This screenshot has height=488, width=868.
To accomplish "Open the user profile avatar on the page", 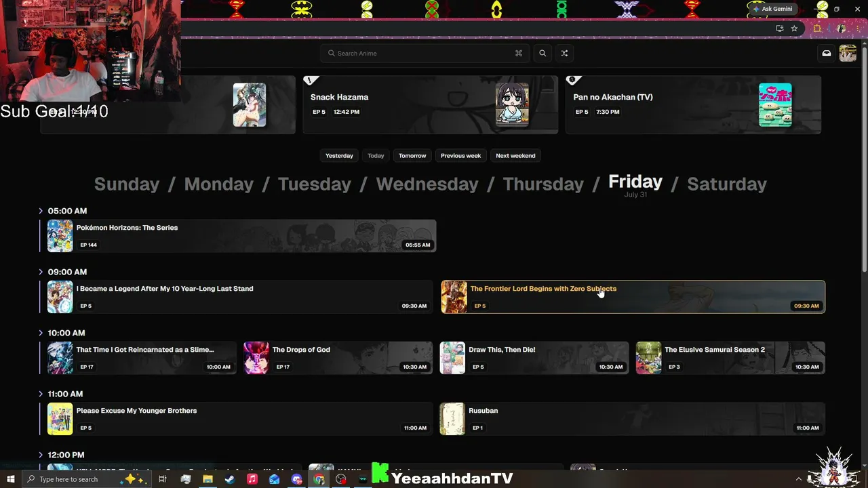I will [848, 53].
